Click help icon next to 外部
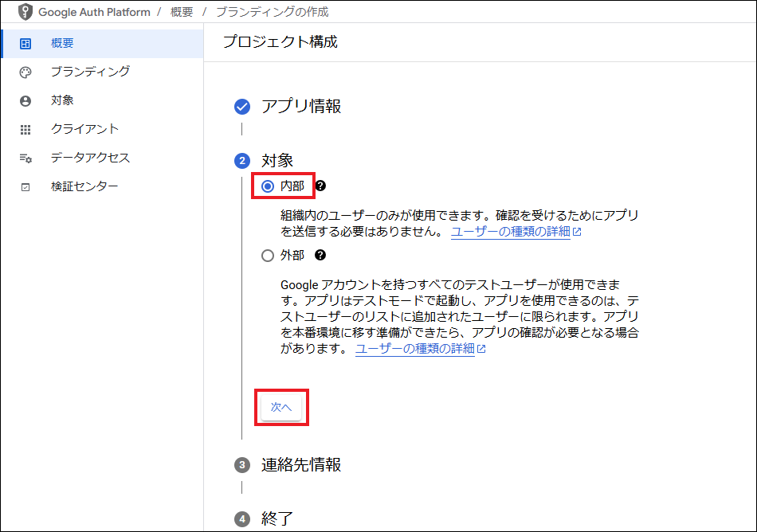 click(320, 256)
